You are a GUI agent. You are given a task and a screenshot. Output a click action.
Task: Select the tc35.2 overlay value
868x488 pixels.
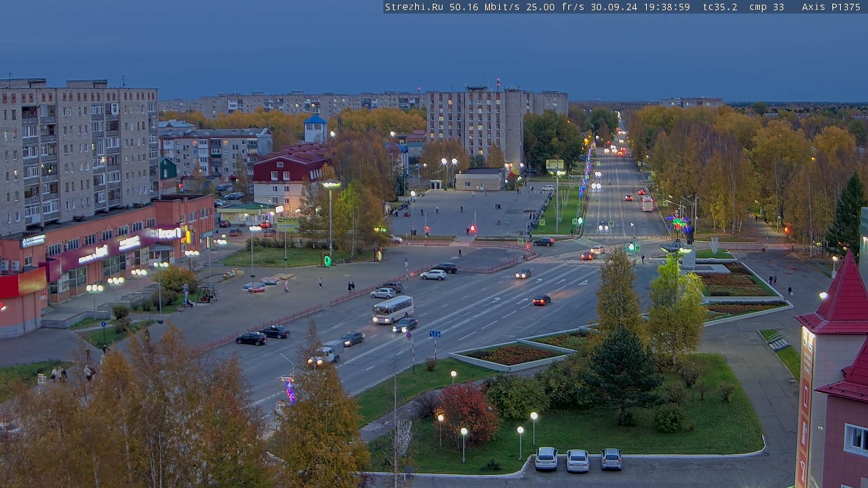click(720, 7)
